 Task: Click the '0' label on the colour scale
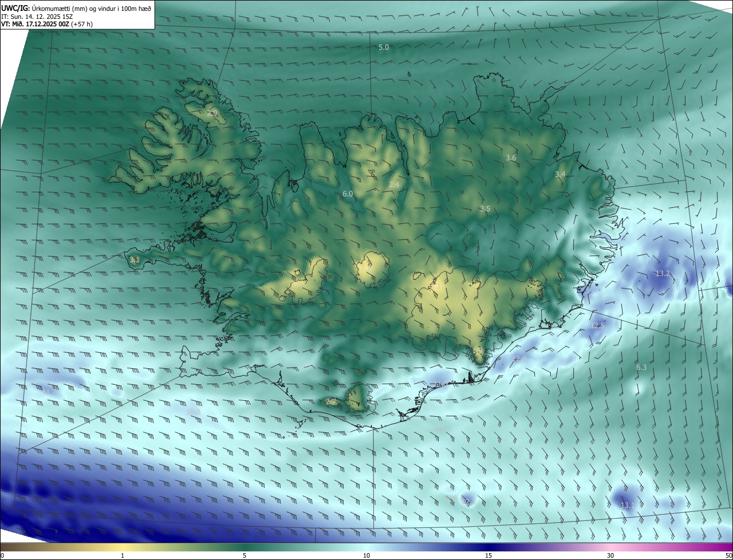(2, 555)
